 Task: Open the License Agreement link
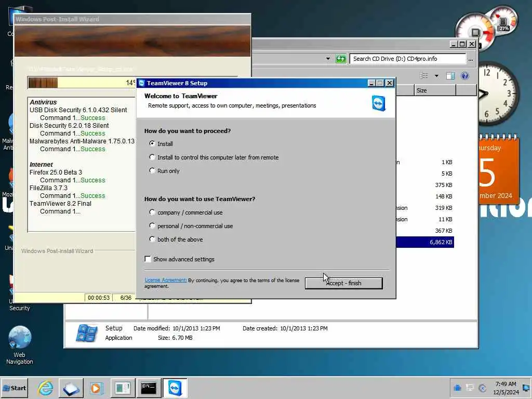click(x=166, y=280)
